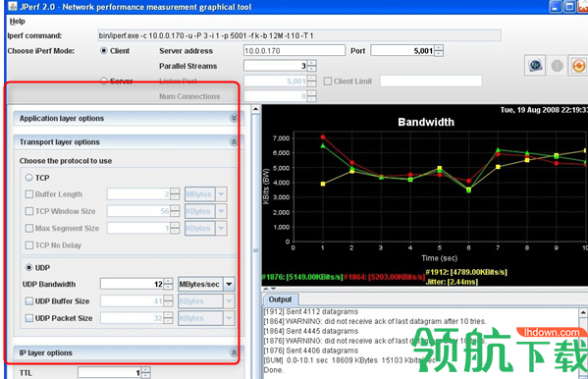
Task: Click the [SUM] 0.0-10.1 sec output line
Action: [x=348, y=360]
